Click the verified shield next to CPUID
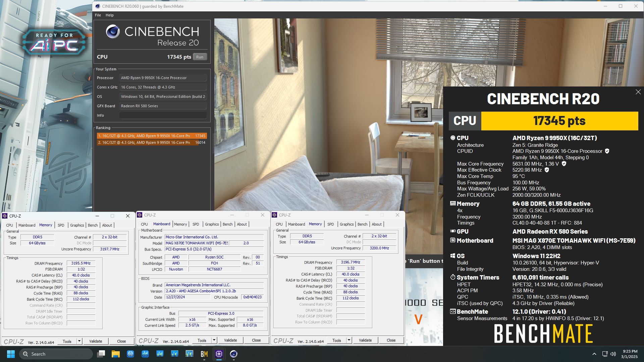The height and width of the screenshot is (362, 644). coord(607,151)
